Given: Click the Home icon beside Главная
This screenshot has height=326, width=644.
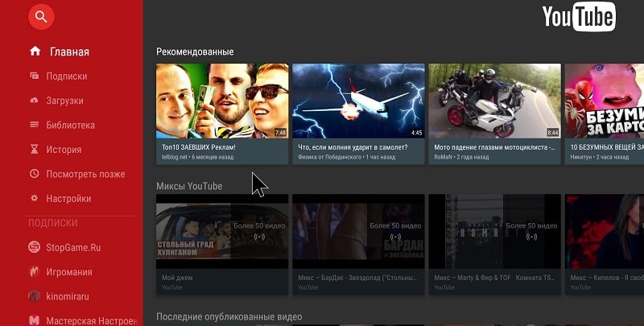Looking at the screenshot, I should coord(35,52).
